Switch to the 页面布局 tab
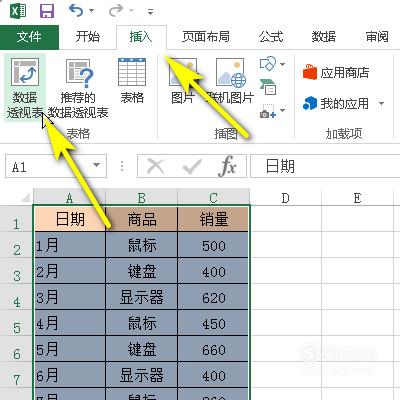 (x=206, y=37)
